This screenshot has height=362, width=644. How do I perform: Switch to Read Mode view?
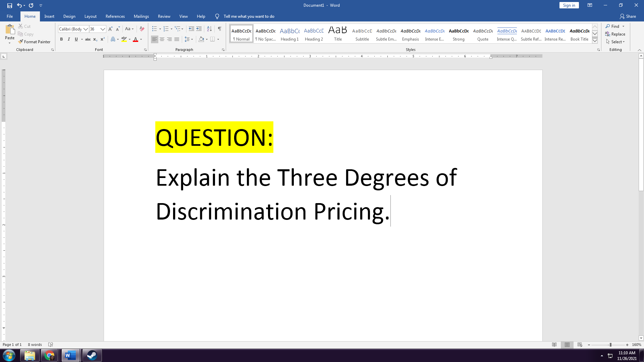(554, 345)
